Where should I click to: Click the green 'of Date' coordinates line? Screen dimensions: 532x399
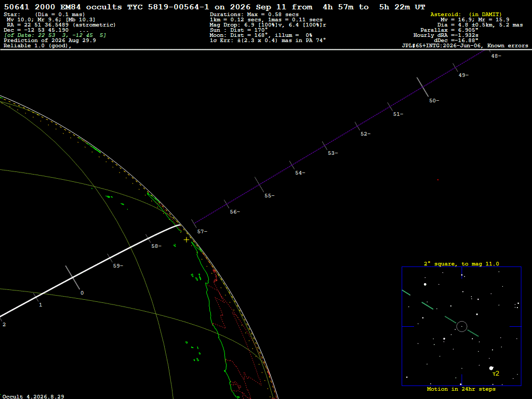(x=55, y=35)
